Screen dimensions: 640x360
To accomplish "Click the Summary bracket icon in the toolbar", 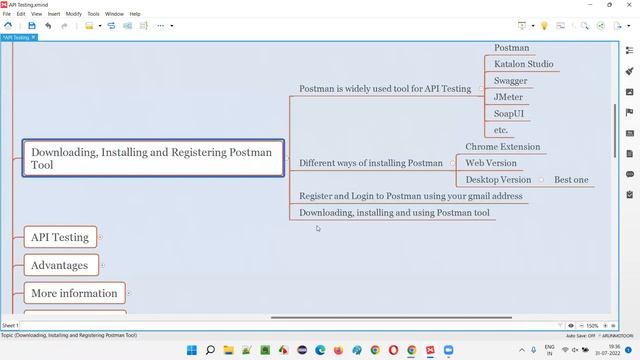I will pos(144,26).
